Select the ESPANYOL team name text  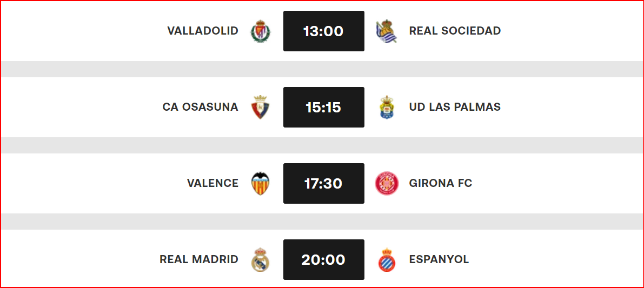click(x=439, y=259)
